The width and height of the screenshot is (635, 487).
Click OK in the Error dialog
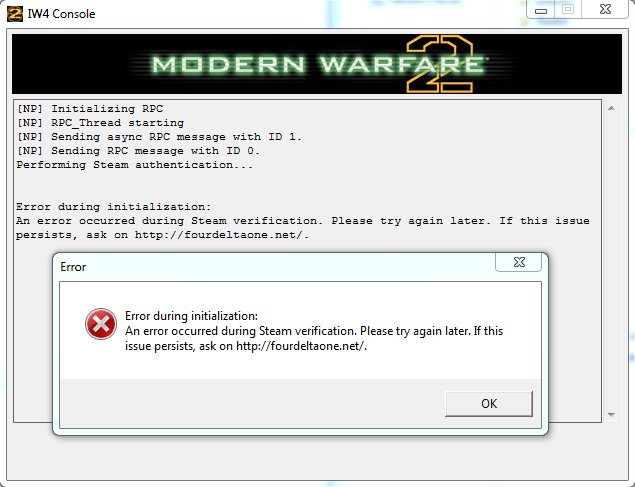coord(489,404)
